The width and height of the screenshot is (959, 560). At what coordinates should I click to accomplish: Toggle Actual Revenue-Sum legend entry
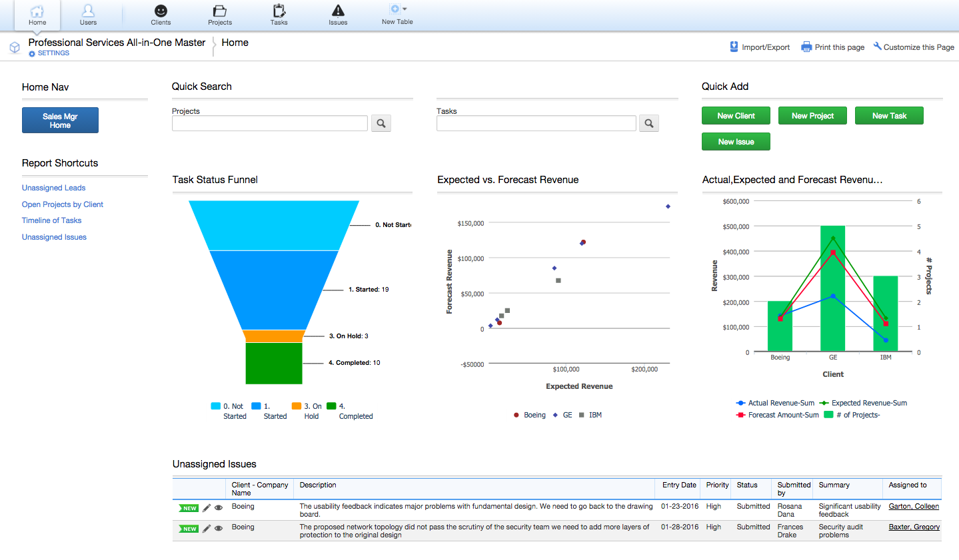pos(775,403)
